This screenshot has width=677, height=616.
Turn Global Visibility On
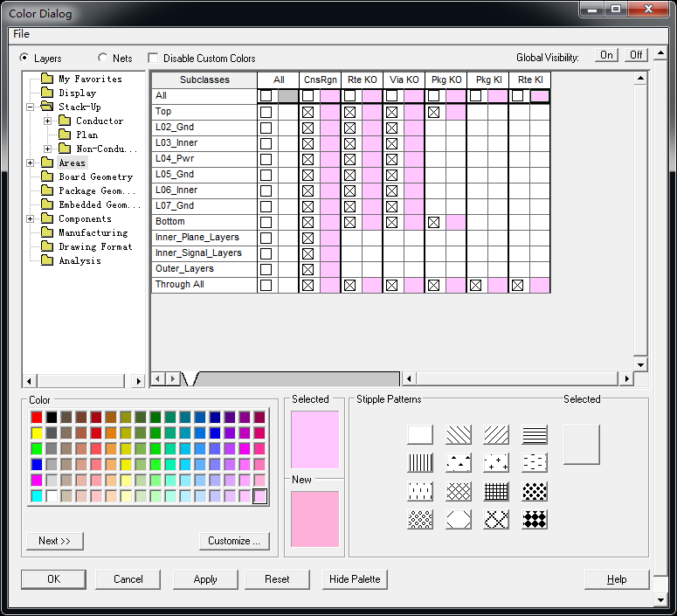point(606,55)
